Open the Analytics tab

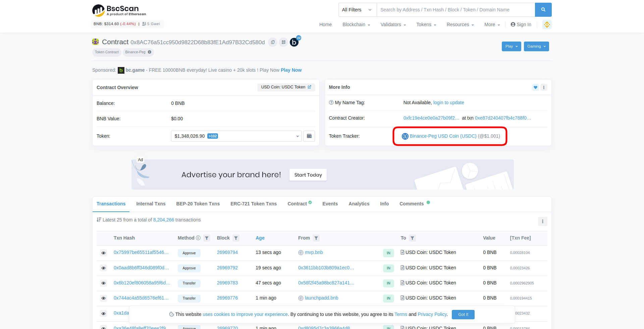tap(359, 204)
